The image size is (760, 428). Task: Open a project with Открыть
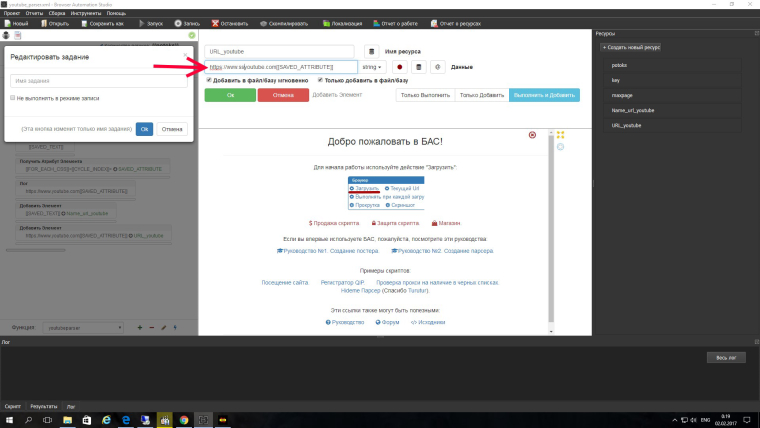point(55,23)
